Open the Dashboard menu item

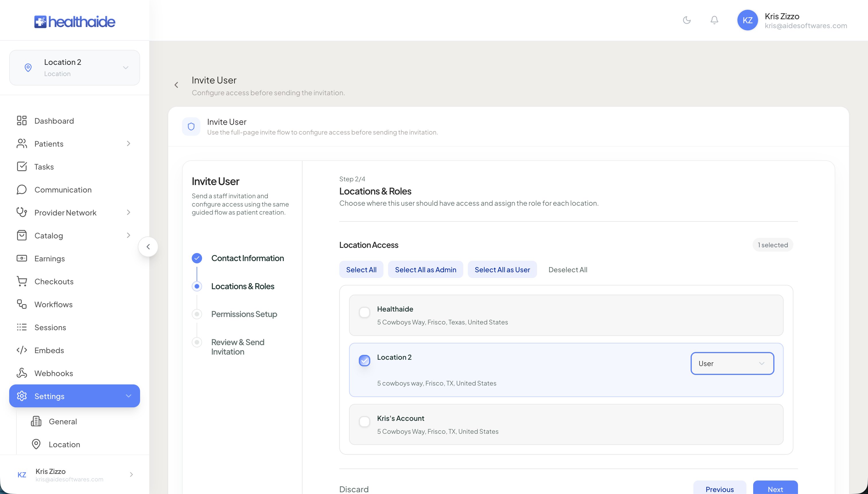coord(75,121)
